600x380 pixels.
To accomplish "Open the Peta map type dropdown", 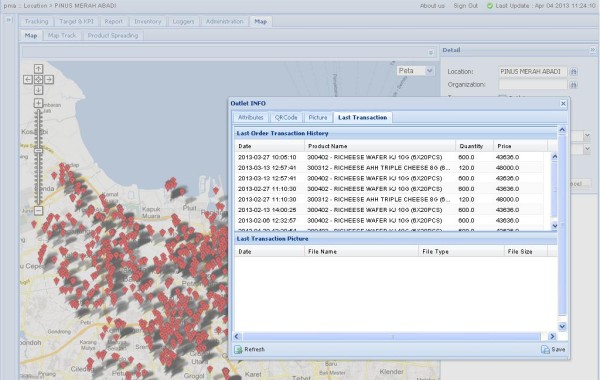I will [429, 71].
